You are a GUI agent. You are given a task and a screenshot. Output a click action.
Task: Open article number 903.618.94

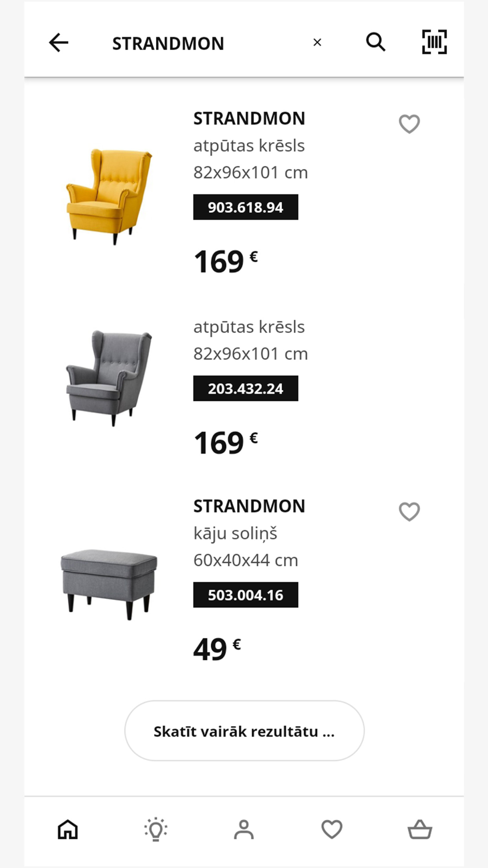[x=245, y=207]
